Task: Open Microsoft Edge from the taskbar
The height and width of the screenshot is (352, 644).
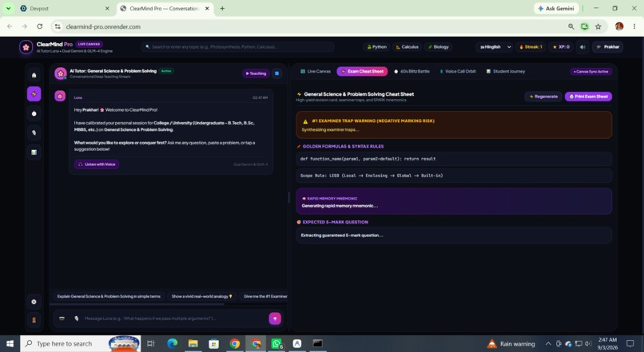Action: (x=172, y=344)
